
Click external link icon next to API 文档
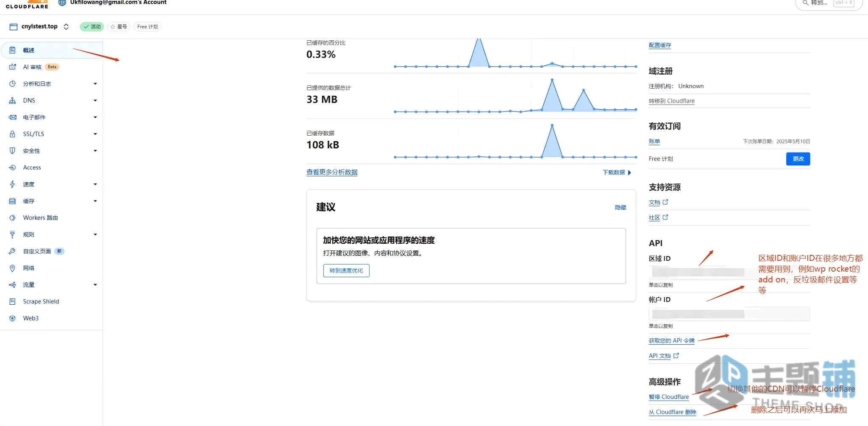click(676, 356)
